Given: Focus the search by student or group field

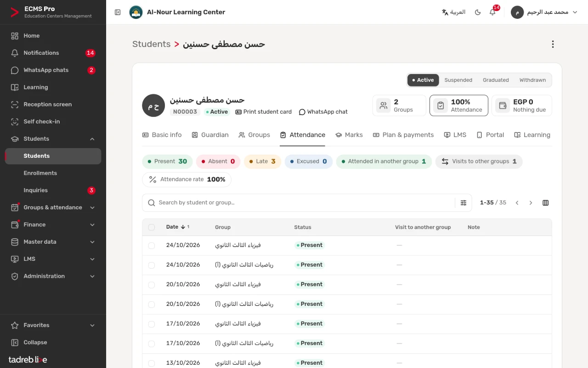Looking at the screenshot, I should pos(298,203).
